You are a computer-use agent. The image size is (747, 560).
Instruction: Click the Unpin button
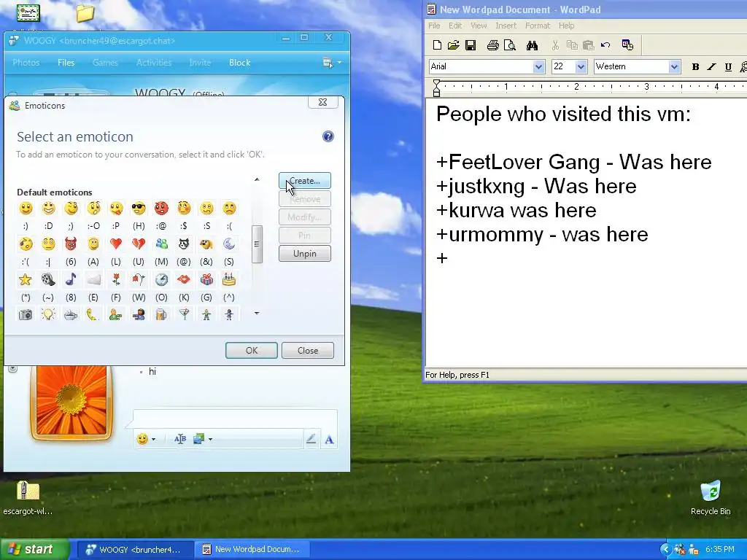tap(304, 253)
